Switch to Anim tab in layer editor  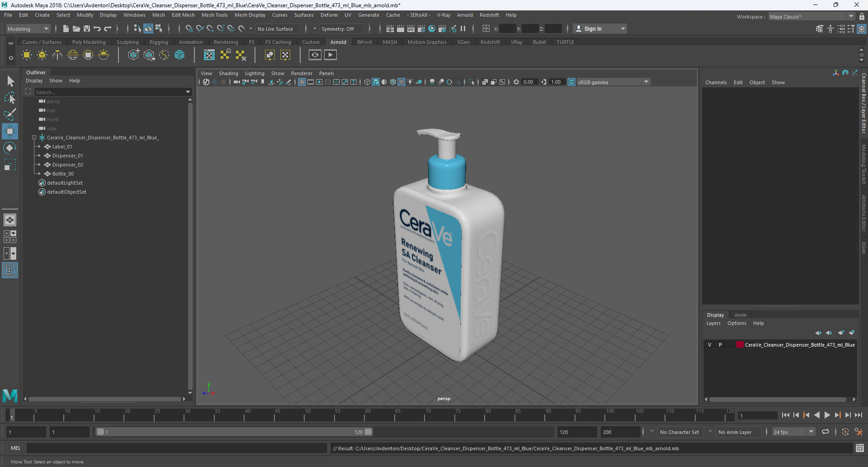click(740, 315)
